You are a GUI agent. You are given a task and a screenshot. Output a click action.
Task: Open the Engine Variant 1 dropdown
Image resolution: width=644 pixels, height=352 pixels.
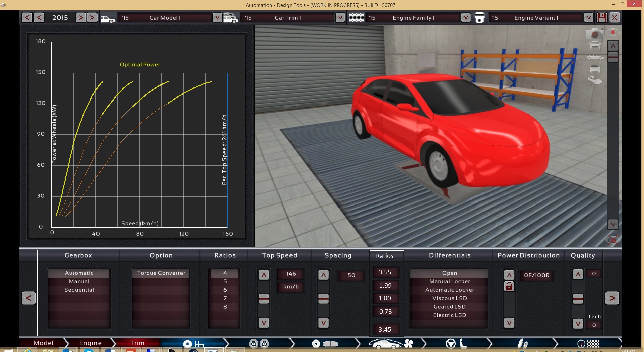(588, 18)
